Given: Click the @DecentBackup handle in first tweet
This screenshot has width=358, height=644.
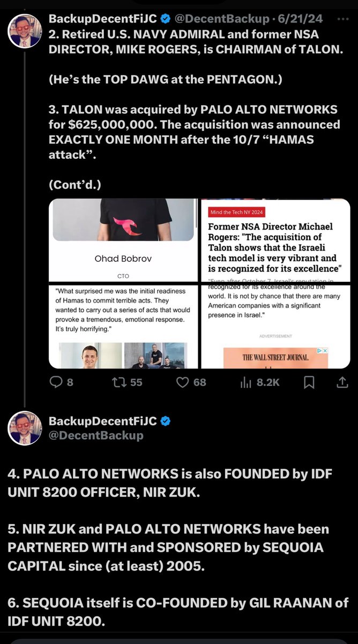Looking at the screenshot, I should [x=222, y=19].
